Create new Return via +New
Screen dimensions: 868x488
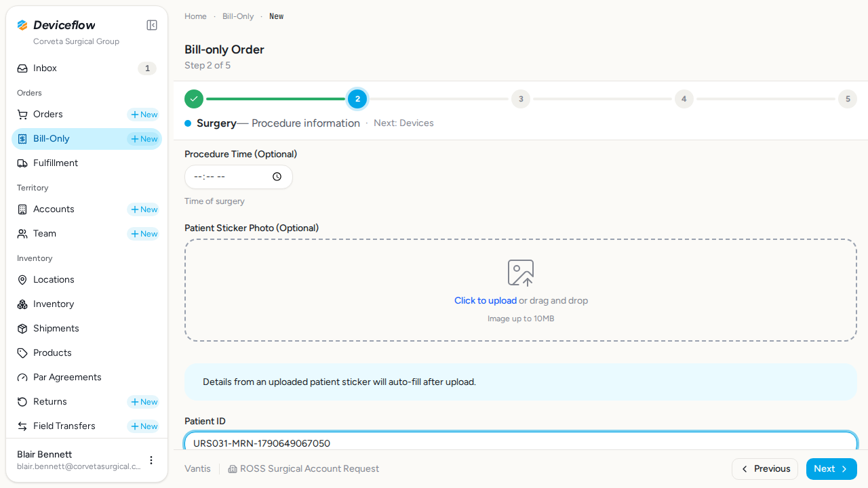coord(143,402)
